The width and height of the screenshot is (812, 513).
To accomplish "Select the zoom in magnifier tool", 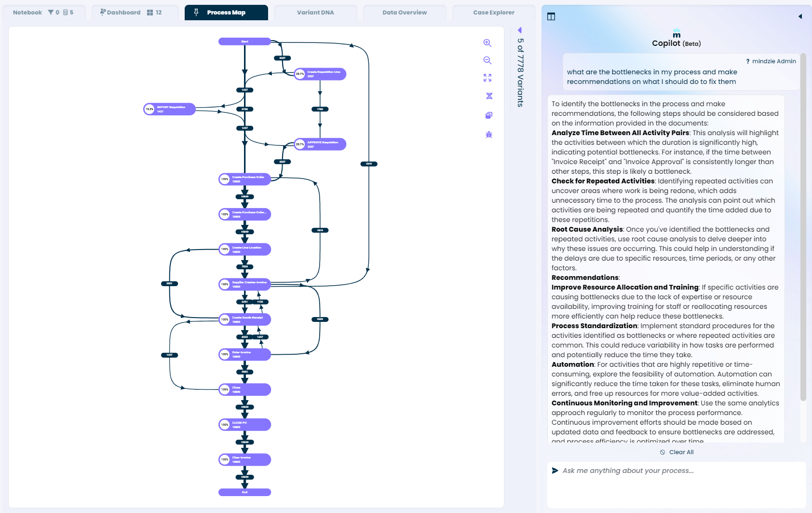I will coord(487,43).
